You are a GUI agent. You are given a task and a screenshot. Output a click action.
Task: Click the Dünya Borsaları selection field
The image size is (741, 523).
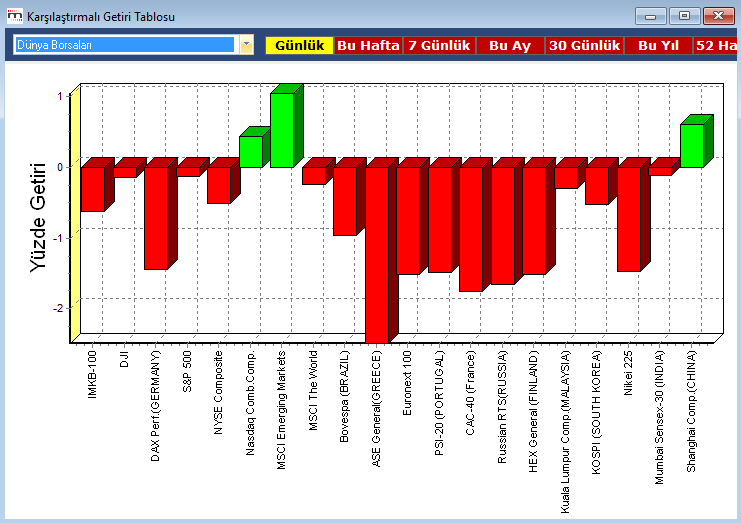(125, 45)
